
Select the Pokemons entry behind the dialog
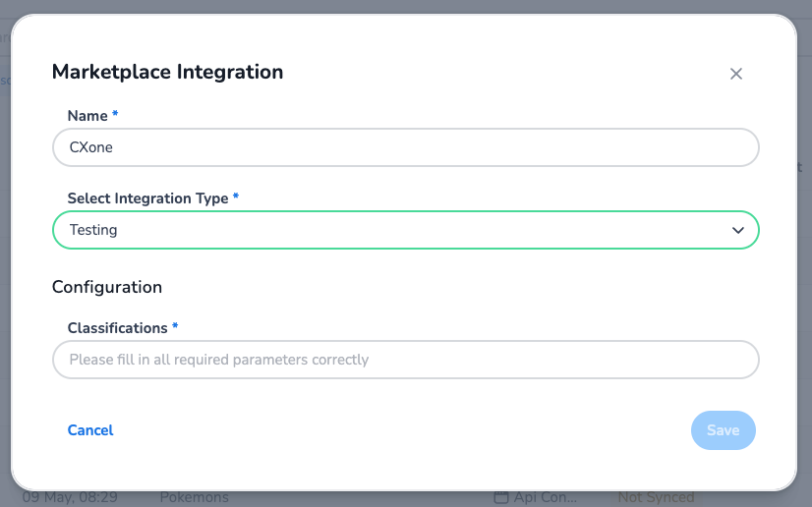point(194,498)
